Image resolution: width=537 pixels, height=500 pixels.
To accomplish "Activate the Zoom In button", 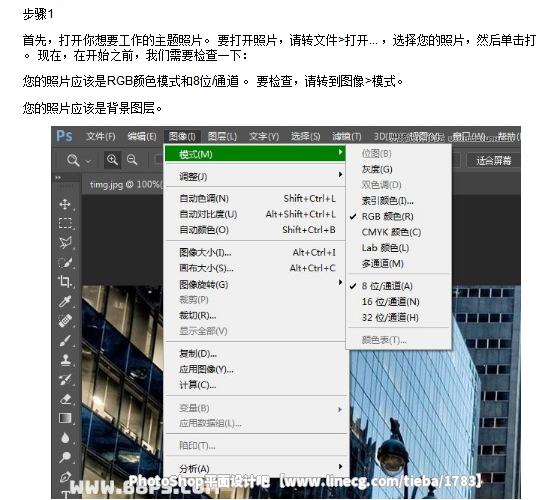I will point(112,160).
